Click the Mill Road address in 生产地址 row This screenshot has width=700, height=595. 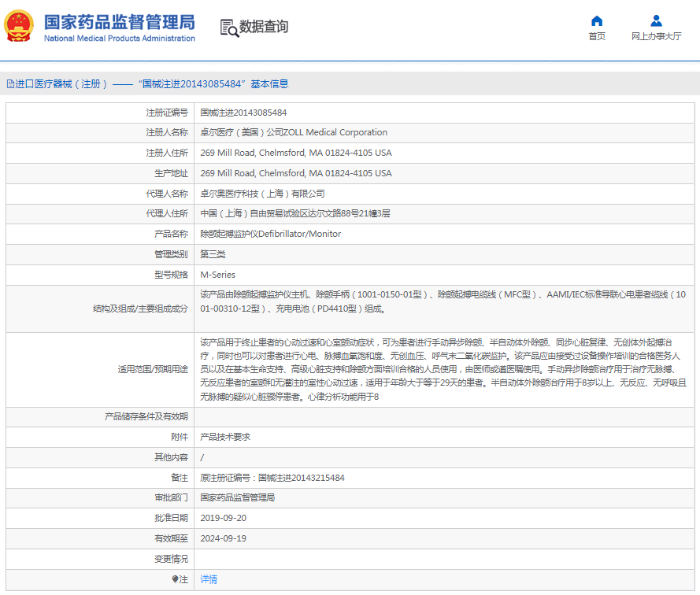click(x=296, y=173)
